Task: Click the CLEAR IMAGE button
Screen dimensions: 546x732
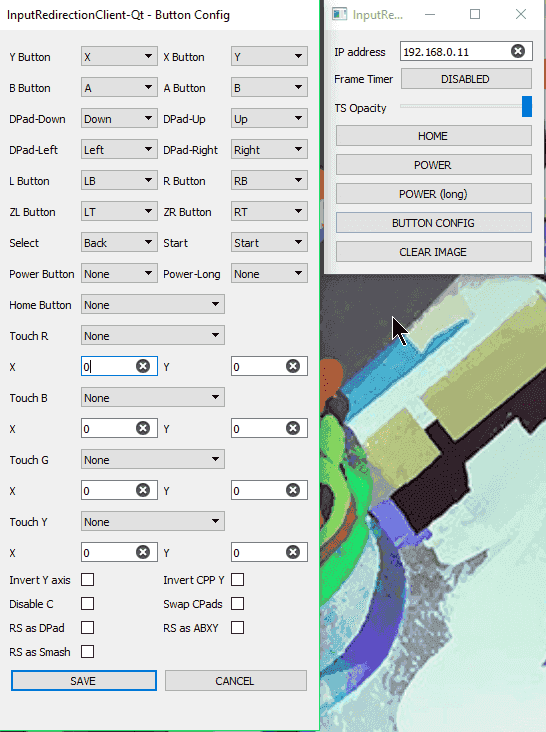Action: pyautogui.click(x=434, y=252)
